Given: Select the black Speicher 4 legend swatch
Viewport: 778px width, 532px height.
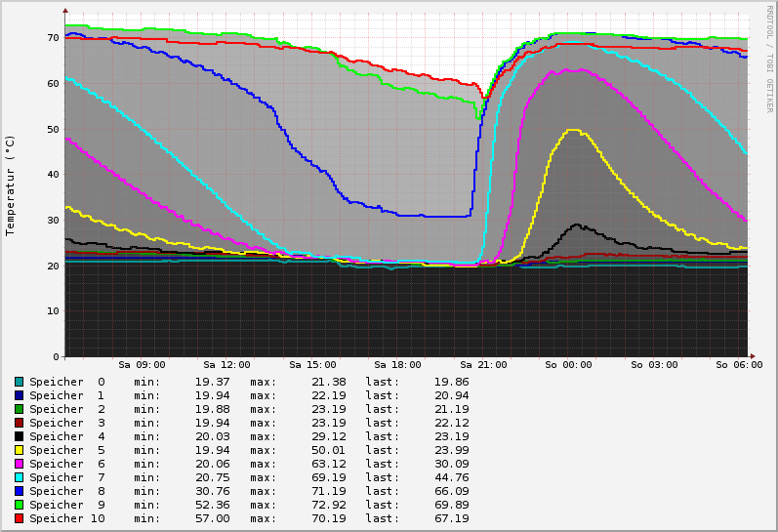Looking at the screenshot, I should 19,436.
